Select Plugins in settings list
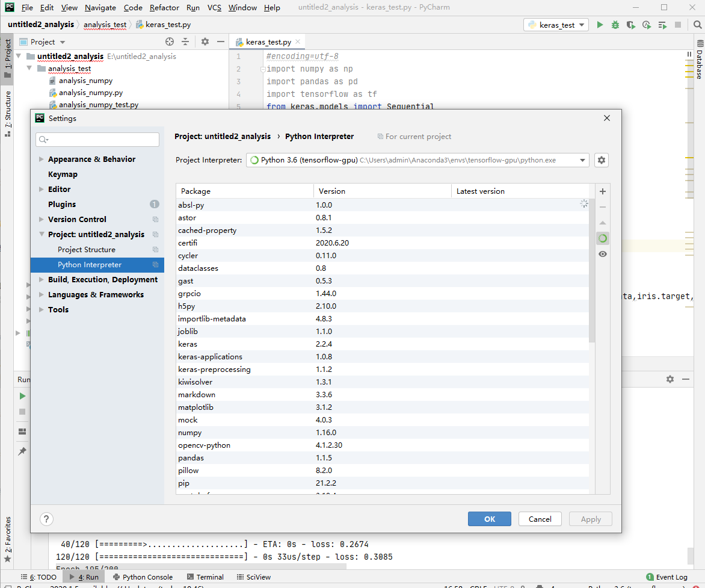 61,204
